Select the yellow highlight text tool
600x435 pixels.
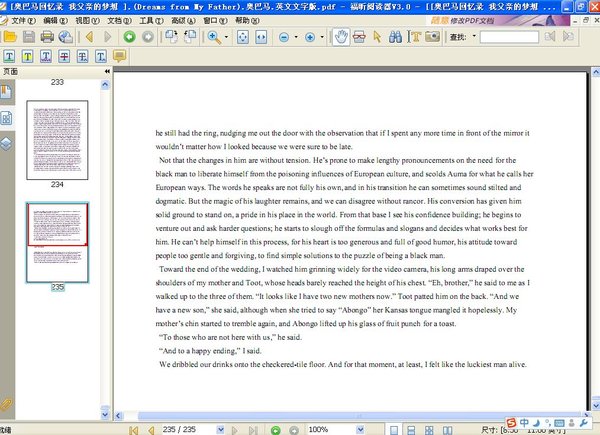click(x=28, y=57)
